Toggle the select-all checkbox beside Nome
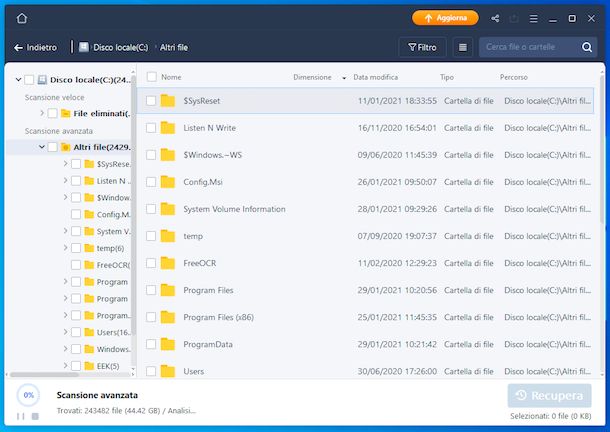The height and width of the screenshot is (432, 610). pos(152,77)
